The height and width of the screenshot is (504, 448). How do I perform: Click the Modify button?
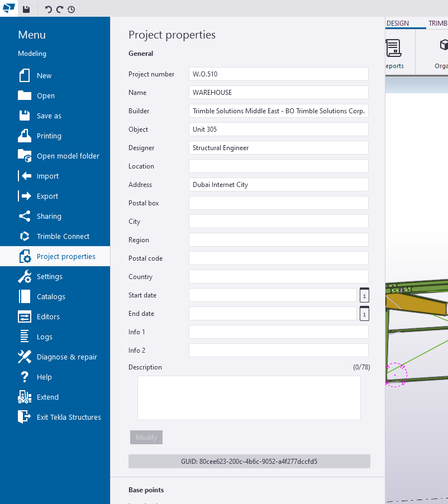point(146,437)
